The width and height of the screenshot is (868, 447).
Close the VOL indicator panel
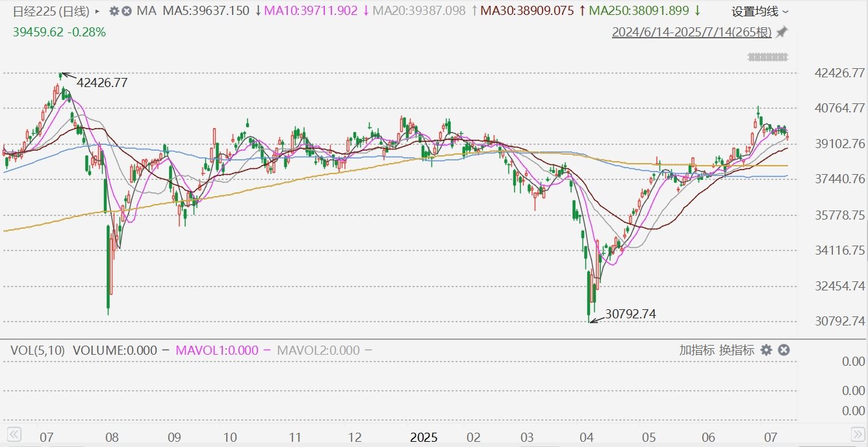pyautogui.click(x=784, y=350)
